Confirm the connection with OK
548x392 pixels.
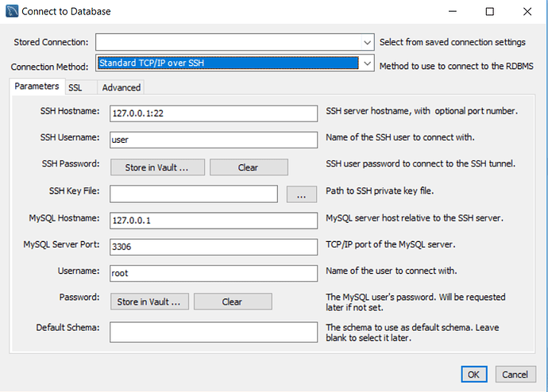473,375
